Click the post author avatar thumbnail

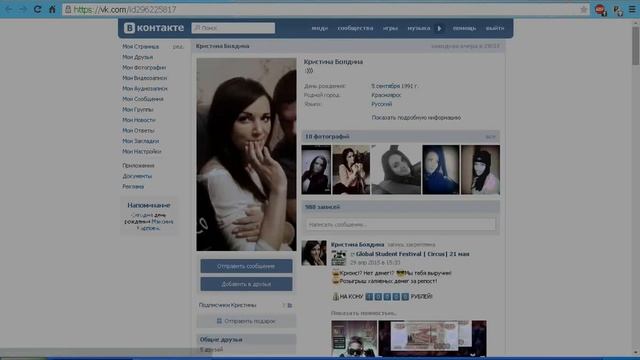tap(314, 253)
